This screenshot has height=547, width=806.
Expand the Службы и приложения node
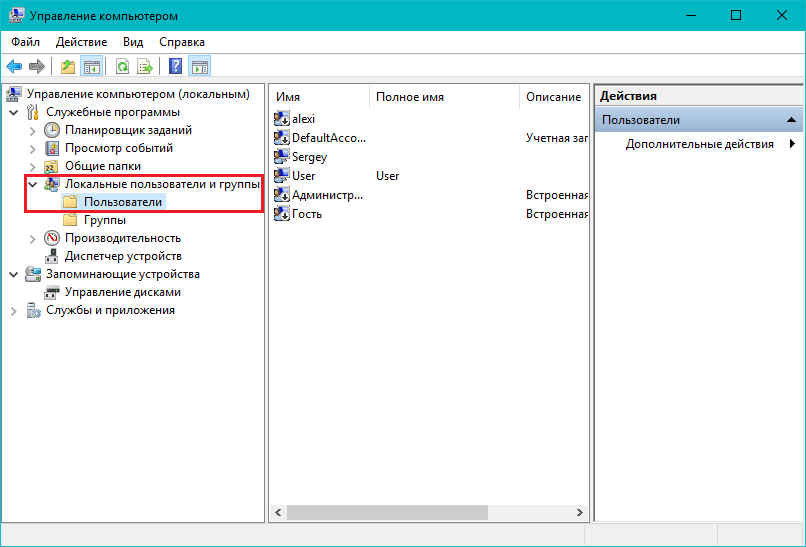(x=14, y=311)
